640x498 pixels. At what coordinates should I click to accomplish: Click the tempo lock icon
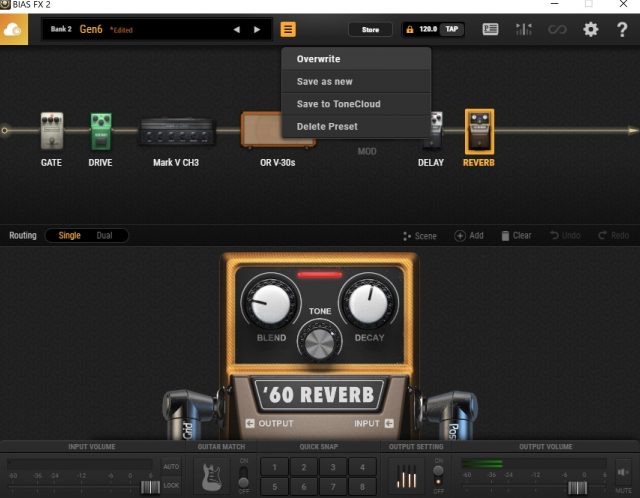410,29
